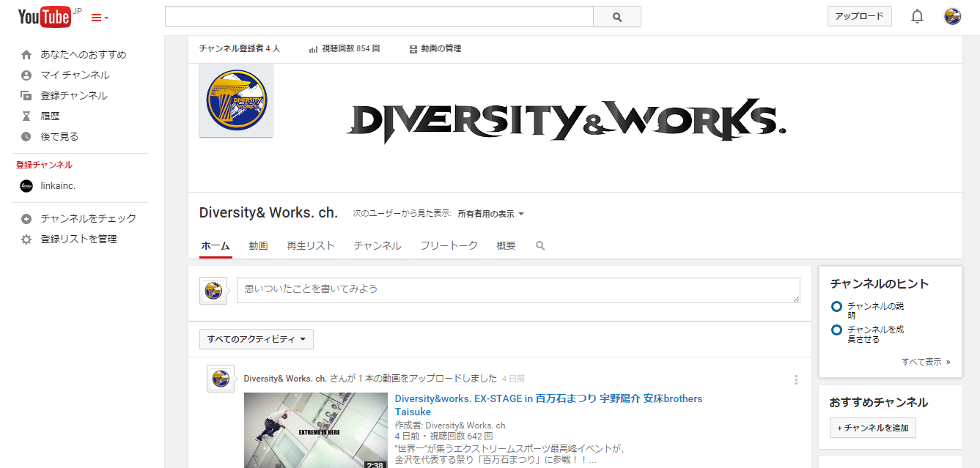Screen dimensions: 980x468
Task: Open チャンネル登録者 4 人 subscribers link
Action: click(x=240, y=48)
